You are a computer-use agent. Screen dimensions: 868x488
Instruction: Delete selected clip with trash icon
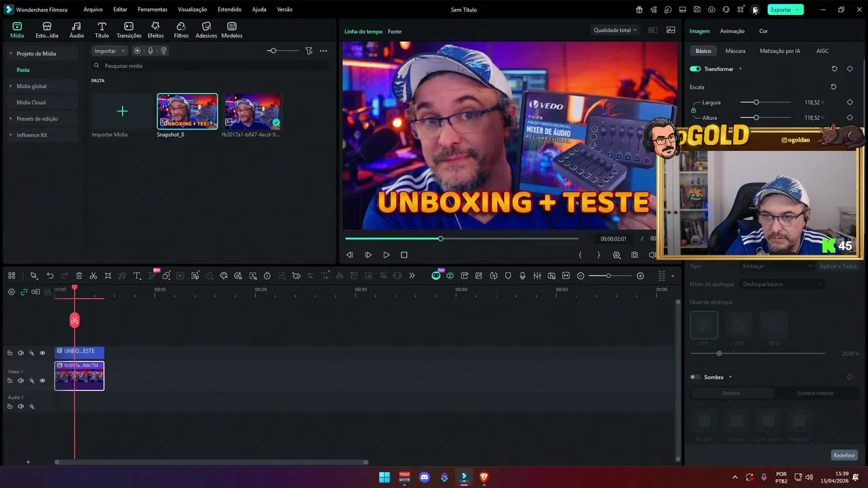(x=79, y=276)
